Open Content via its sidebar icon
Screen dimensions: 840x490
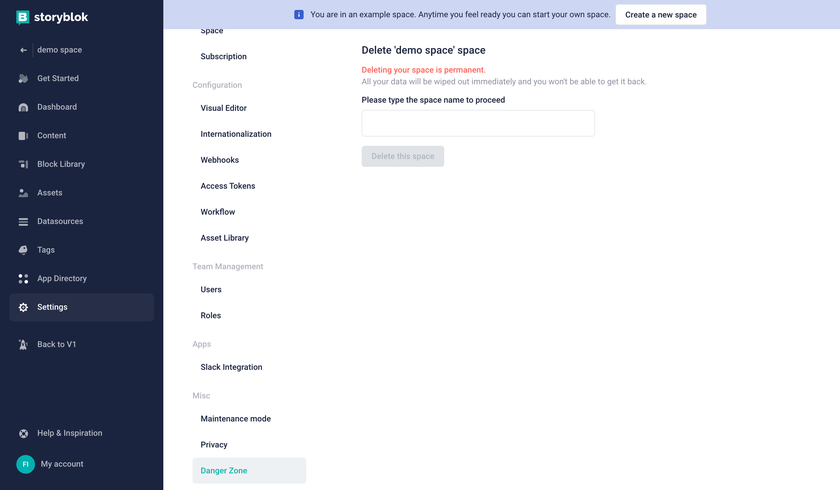click(x=23, y=135)
